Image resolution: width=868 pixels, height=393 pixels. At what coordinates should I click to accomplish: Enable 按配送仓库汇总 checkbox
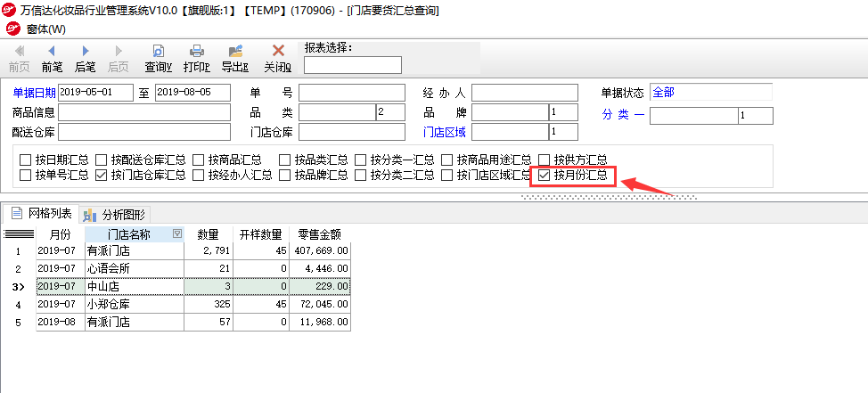(x=101, y=160)
